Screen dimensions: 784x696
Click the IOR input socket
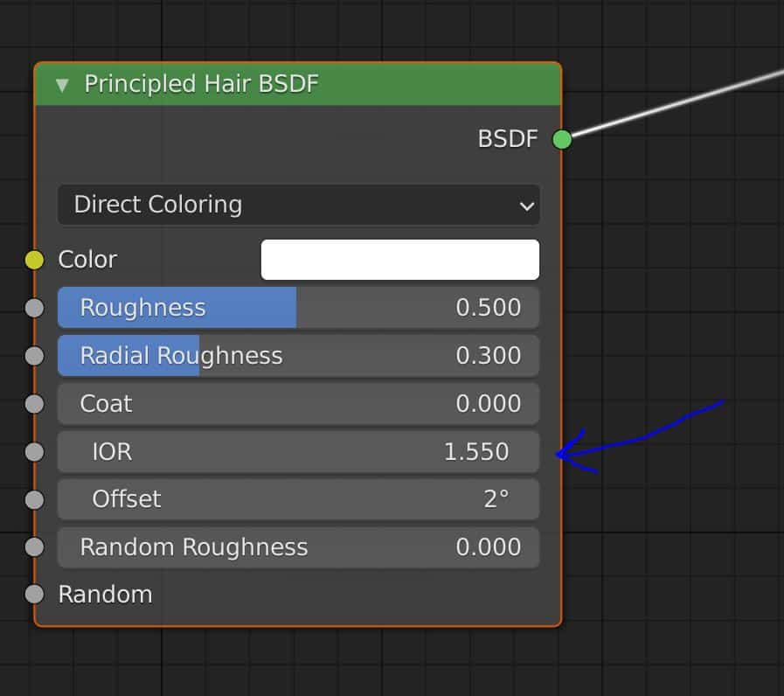coord(32,451)
